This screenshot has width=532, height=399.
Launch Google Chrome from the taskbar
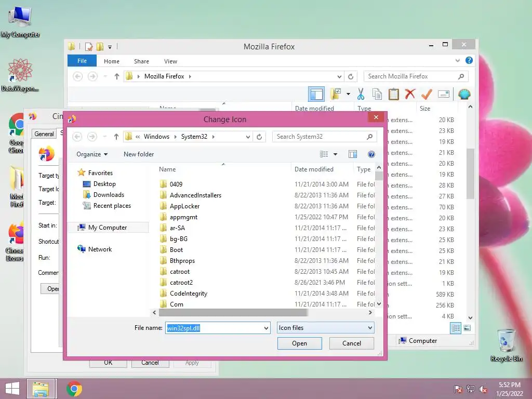pyautogui.click(x=74, y=389)
